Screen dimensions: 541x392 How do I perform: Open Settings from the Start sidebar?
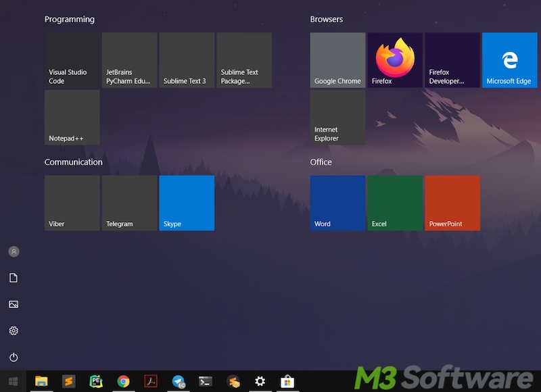click(x=14, y=330)
